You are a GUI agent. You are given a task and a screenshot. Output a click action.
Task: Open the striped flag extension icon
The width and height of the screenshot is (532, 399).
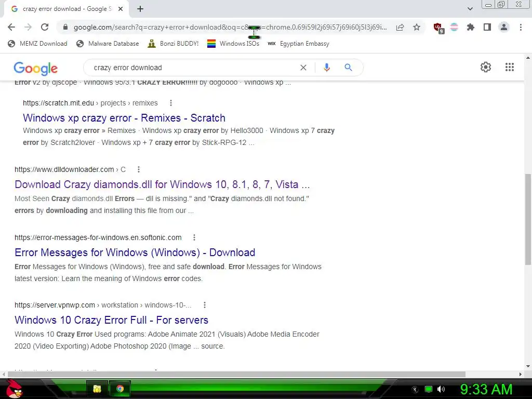(454, 27)
